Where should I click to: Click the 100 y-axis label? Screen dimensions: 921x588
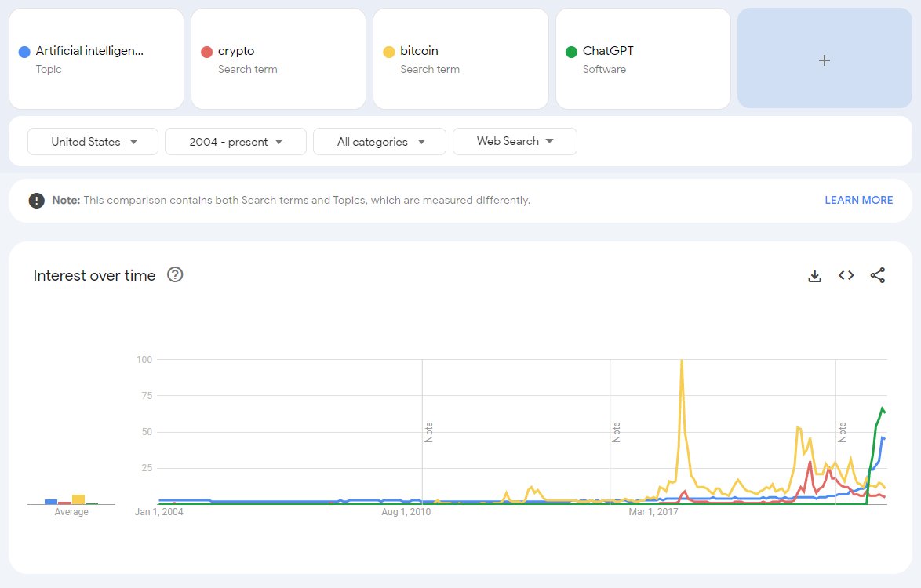click(144, 360)
